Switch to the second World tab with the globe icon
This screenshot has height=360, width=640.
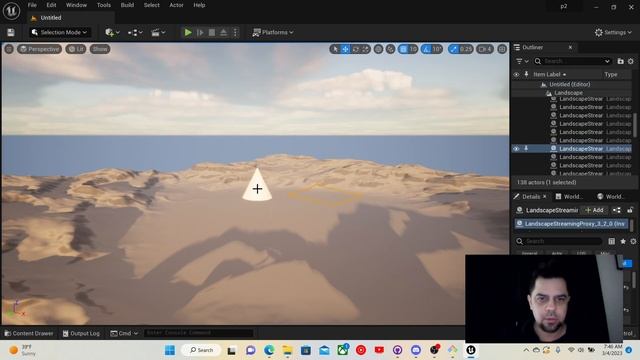610,197
